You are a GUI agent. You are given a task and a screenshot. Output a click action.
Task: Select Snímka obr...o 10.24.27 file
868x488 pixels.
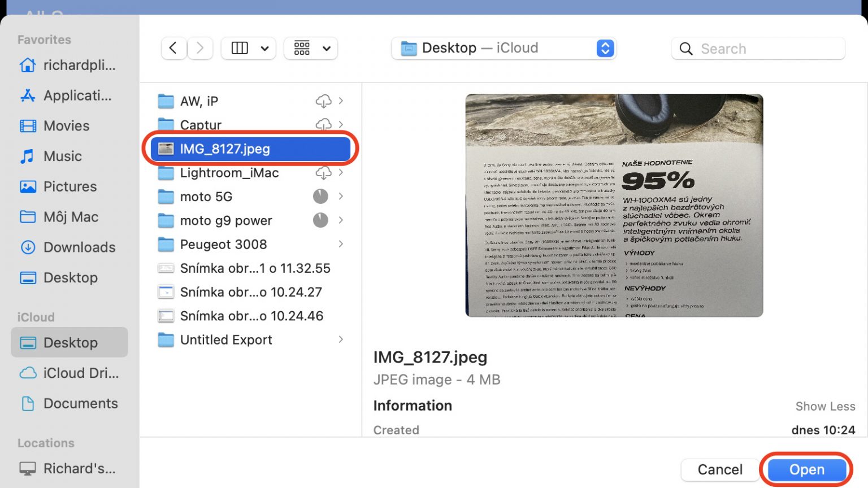(x=250, y=292)
